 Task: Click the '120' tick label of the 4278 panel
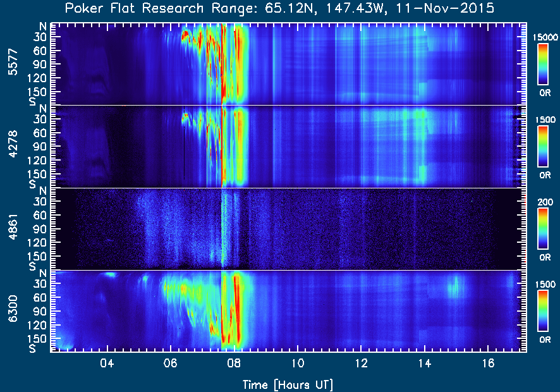click(x=37, y=161)
